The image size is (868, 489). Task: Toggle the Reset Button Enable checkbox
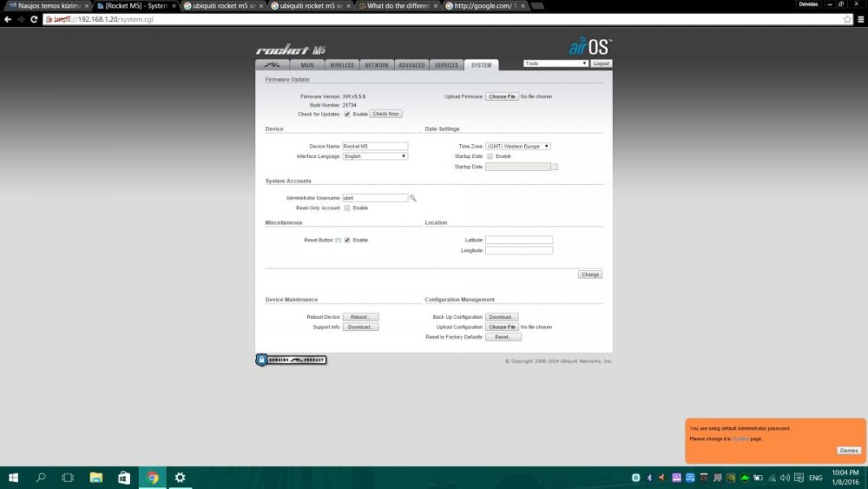(347, 240)
